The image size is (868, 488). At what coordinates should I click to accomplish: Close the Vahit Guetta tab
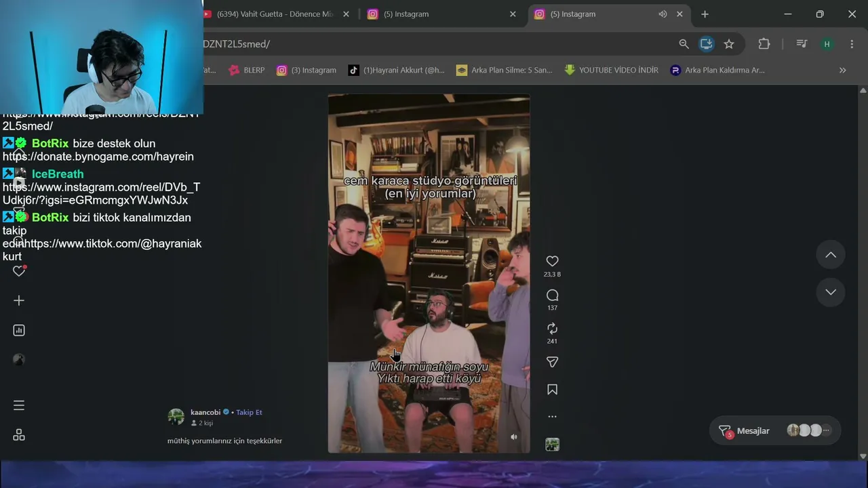click(347, 14)
